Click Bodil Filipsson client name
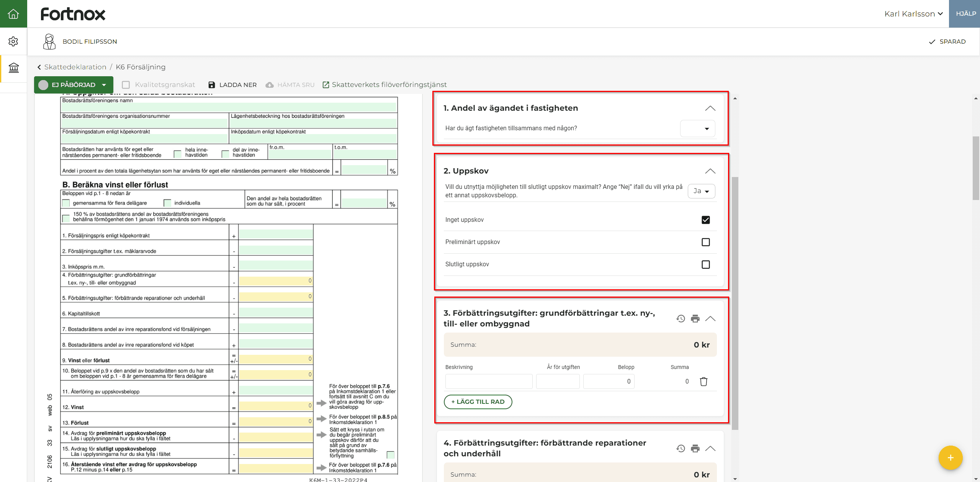Viewport: 980px width, 482px height. click(x=90, y=41)
